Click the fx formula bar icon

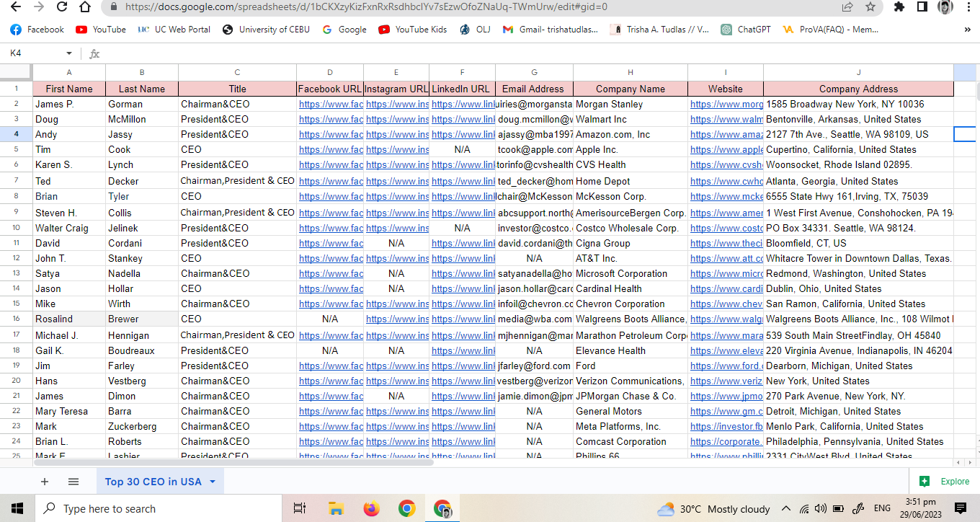pos(94,54)
